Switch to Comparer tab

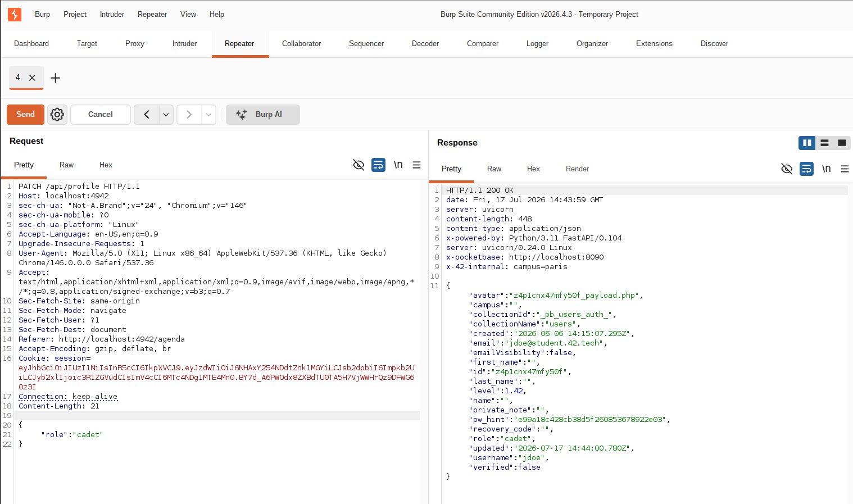tap(483, 44)
